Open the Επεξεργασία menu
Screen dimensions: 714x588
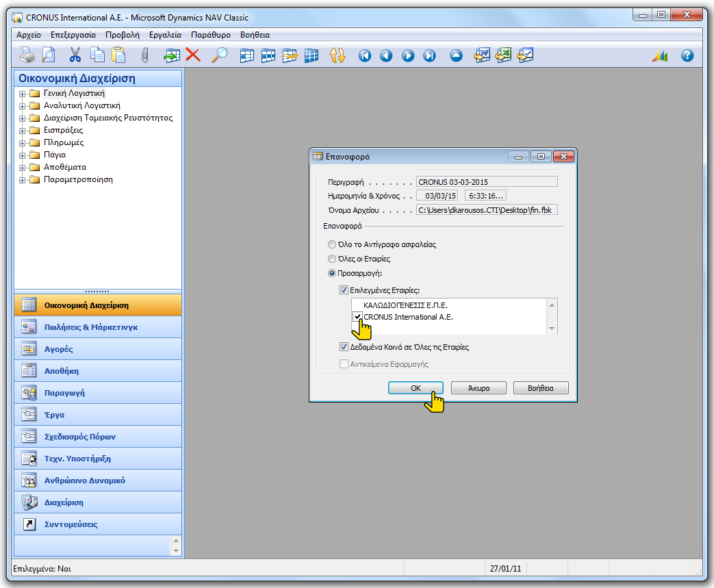tap(73, 35)
